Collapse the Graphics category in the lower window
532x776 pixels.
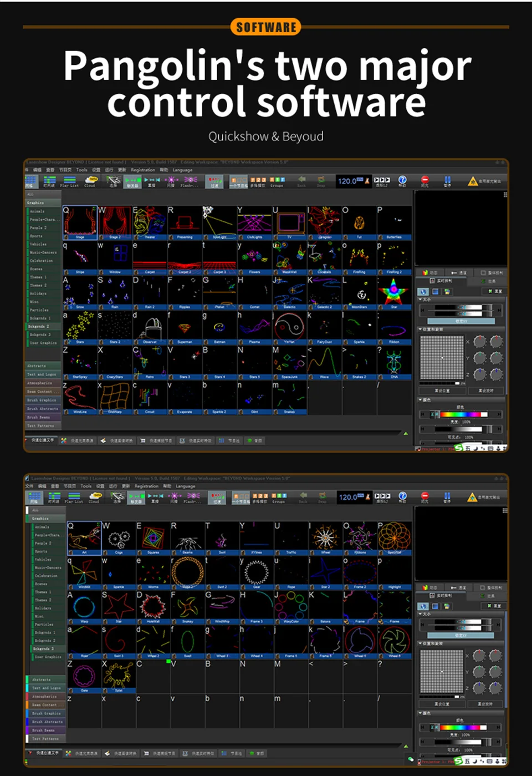(47, 518)
